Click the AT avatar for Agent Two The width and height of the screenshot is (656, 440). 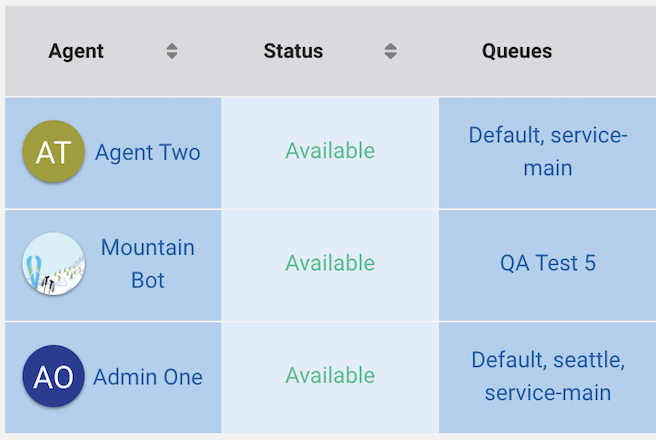[x=54, y=151]
